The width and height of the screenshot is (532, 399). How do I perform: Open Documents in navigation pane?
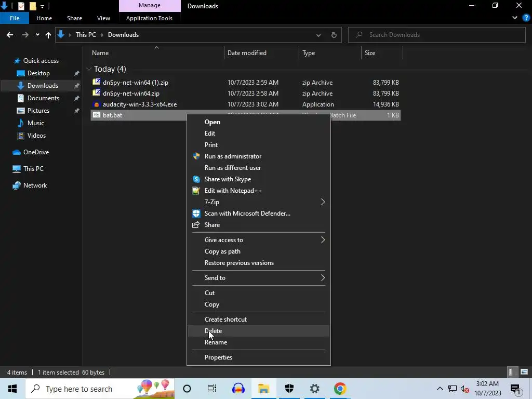pyautogui.click(x=43, y=98)
